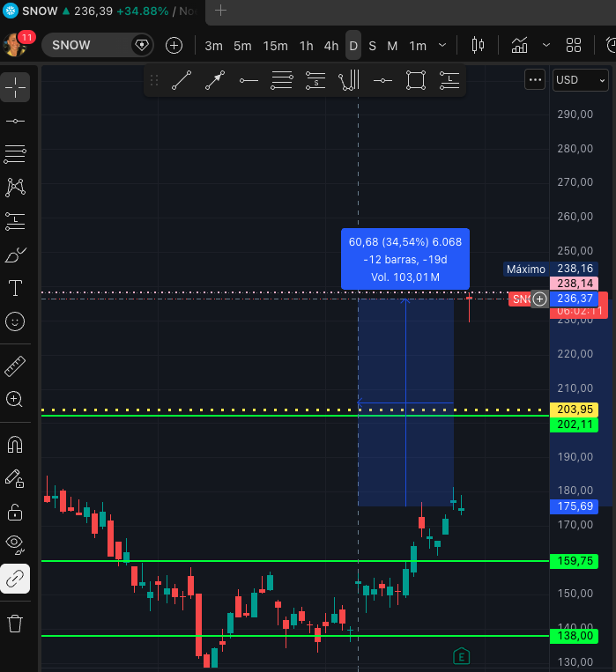Screen dimensions: 616x672
Task: Activate the zoom in tool
Action: pos(15,400)
